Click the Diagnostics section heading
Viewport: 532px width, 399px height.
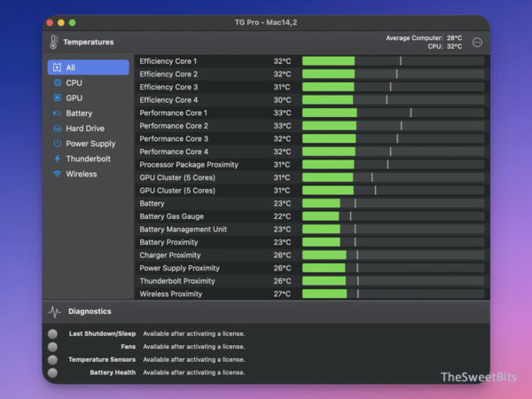(x=90, y=311)
